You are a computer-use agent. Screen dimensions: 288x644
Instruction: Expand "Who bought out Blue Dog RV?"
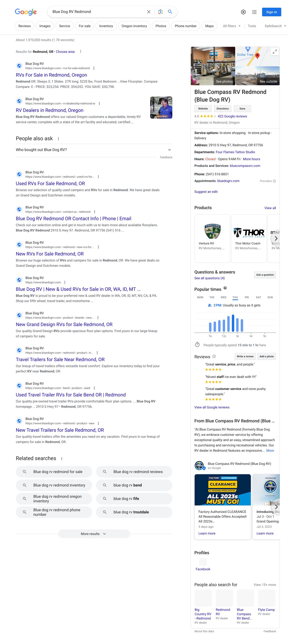(169, 150)
